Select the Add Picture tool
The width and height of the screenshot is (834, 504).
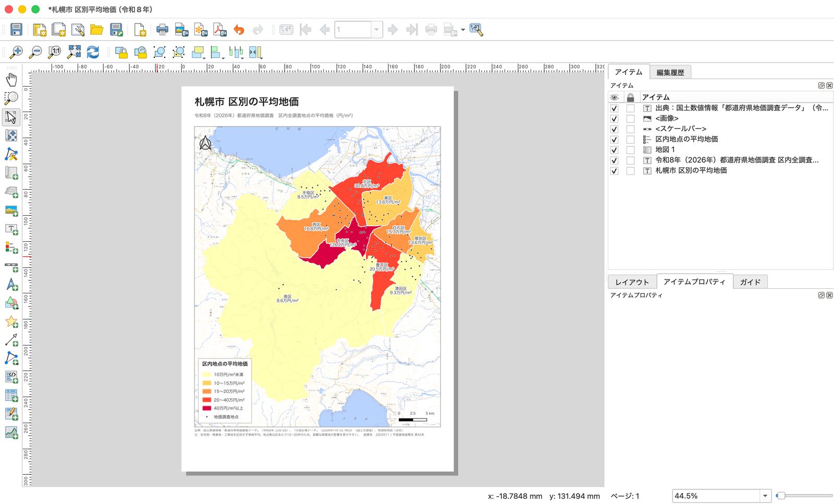click(x=11, y=211)
